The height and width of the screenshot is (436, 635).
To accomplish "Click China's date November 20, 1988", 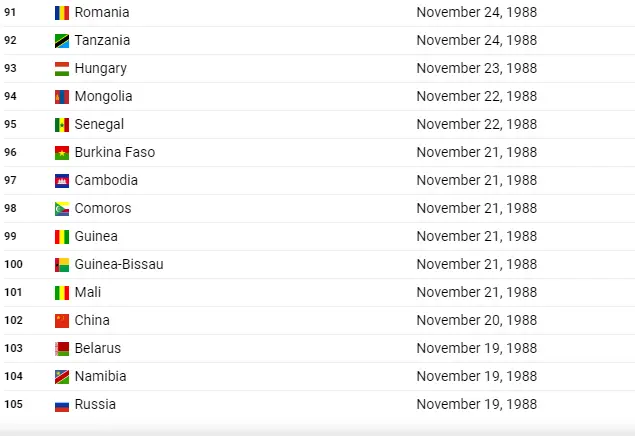I will (x=477, y=320).
